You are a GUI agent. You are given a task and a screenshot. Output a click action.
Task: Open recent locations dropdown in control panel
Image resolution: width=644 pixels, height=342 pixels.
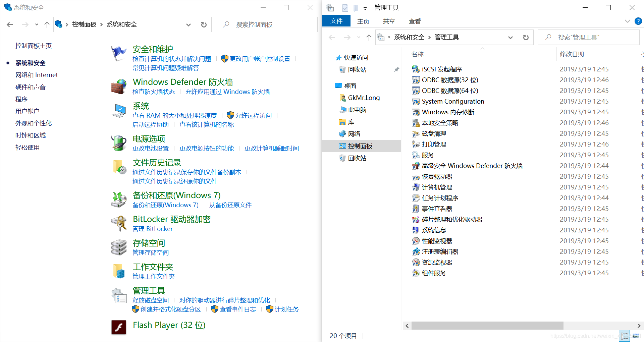click(37, 24)
